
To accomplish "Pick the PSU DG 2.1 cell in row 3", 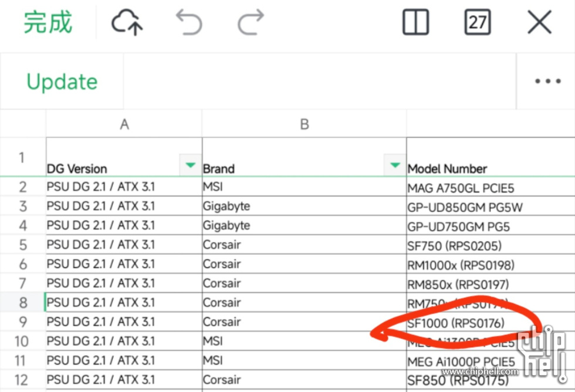I will click(124, 206).
